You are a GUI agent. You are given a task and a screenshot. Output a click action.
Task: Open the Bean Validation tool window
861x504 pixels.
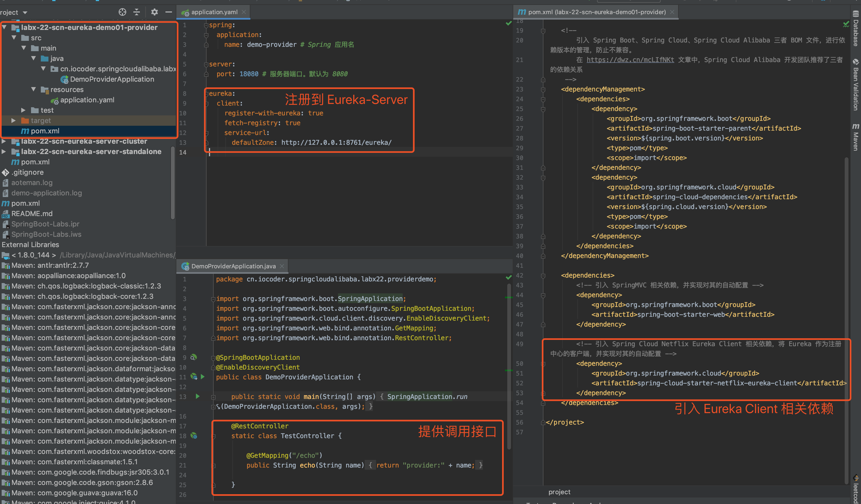pyautogui.click(x=856, y=91)
